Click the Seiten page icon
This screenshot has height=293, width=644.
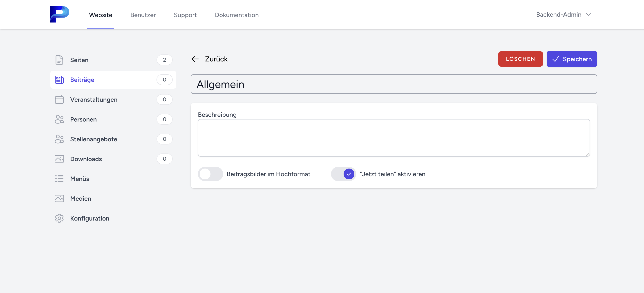click(59, 60)
